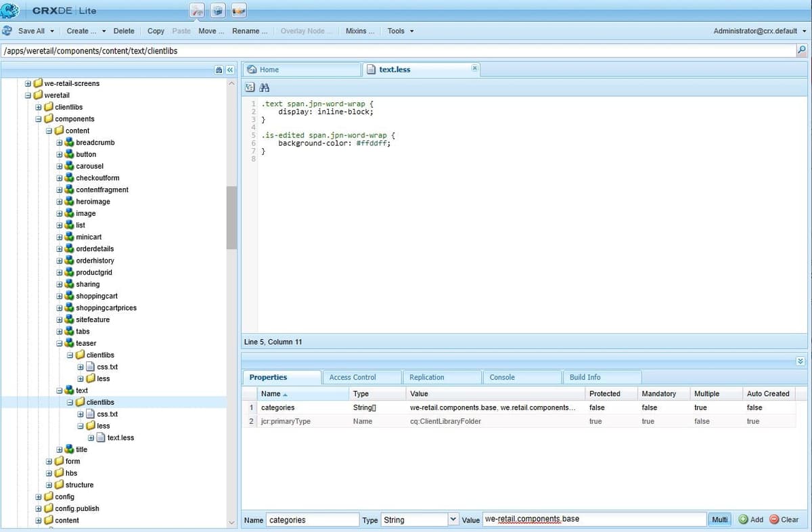Click the show-in-tree icon above the code editor
Image resolution: width=812 pixels, height=532 pixels.
250,87
